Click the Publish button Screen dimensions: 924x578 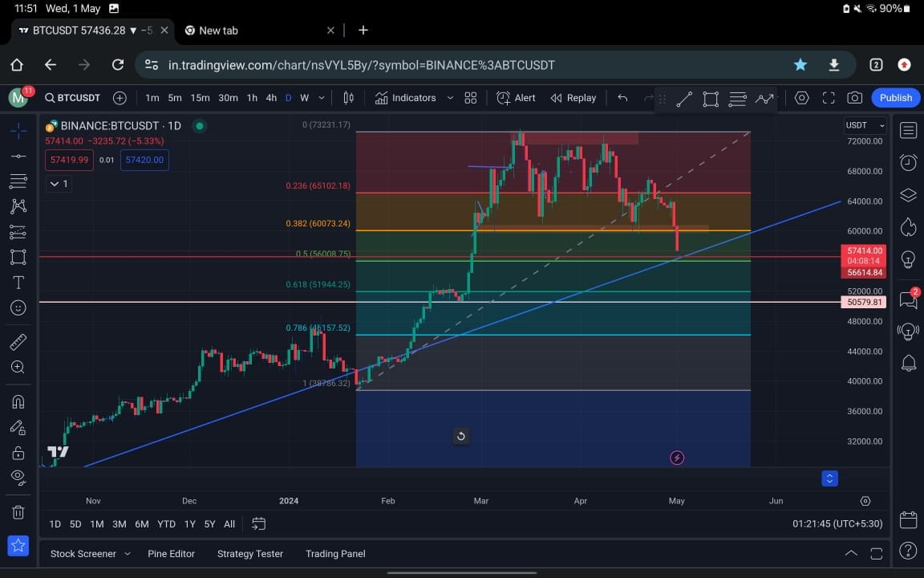[895, 97]
